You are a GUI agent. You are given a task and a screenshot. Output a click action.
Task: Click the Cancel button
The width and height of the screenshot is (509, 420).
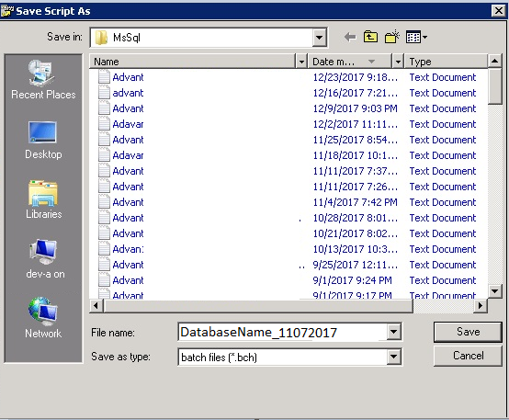point(468,356)
